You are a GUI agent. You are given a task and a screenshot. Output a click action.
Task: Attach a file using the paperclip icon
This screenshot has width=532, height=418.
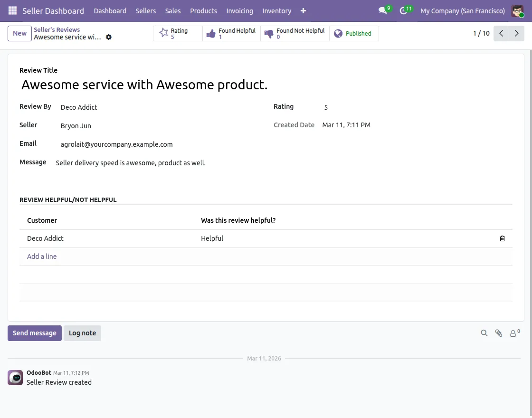(x=499, y=333)
